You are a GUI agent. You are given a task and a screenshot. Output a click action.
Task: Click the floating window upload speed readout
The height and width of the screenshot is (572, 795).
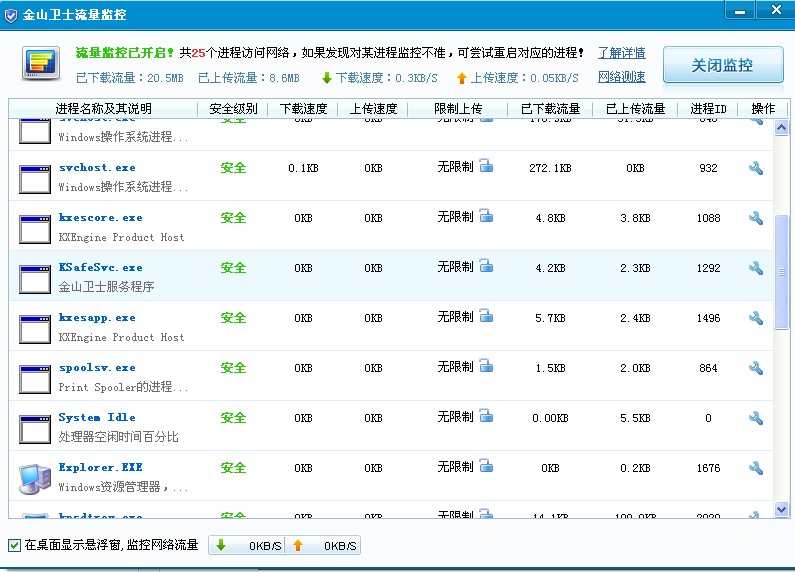pos(323,546)
